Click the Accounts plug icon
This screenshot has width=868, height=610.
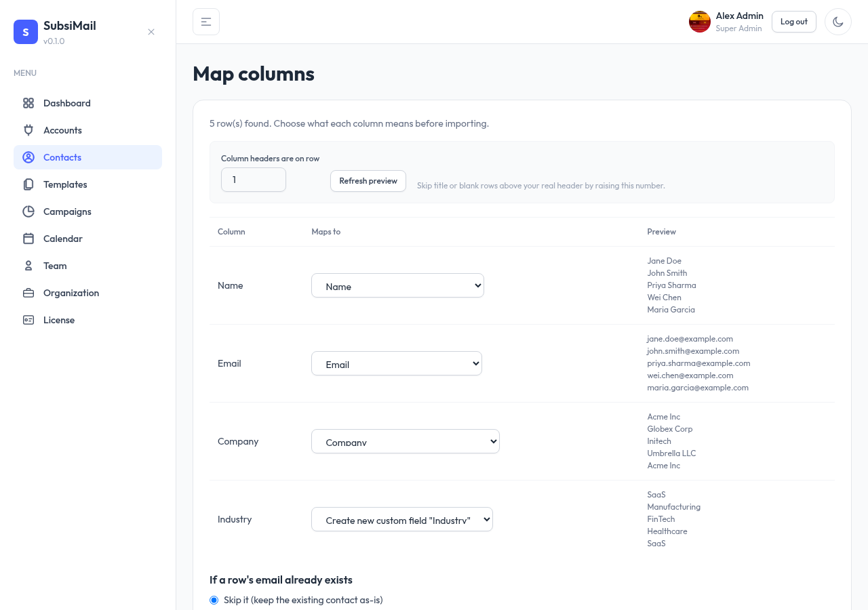[28, 130]
